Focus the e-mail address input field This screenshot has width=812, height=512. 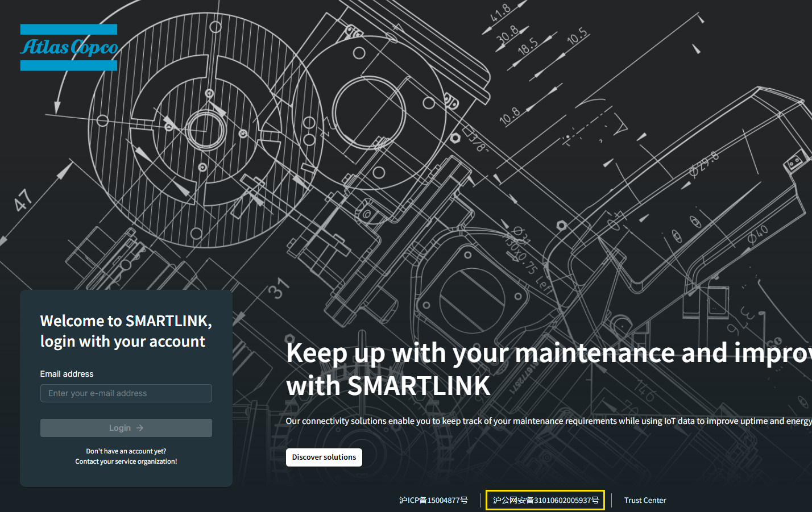126,393
